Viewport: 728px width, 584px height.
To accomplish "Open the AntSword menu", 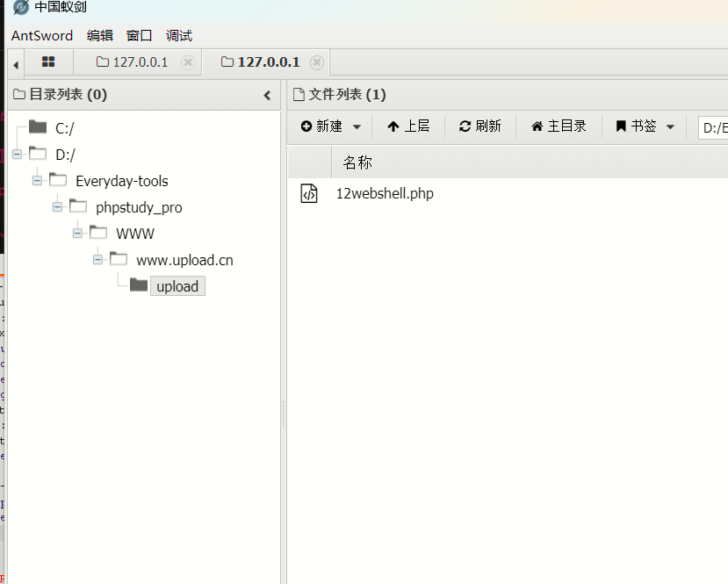I will (x=42, y=36).
